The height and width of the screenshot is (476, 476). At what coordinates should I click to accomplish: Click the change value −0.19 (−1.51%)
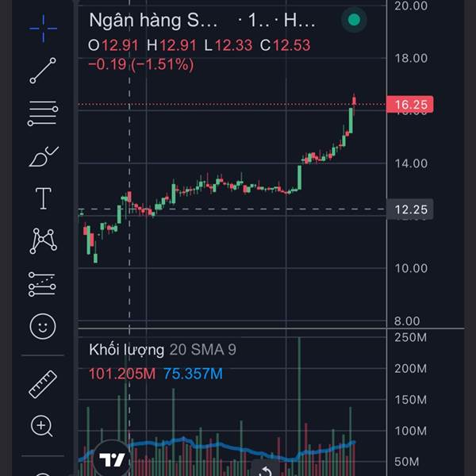(141, 64)
